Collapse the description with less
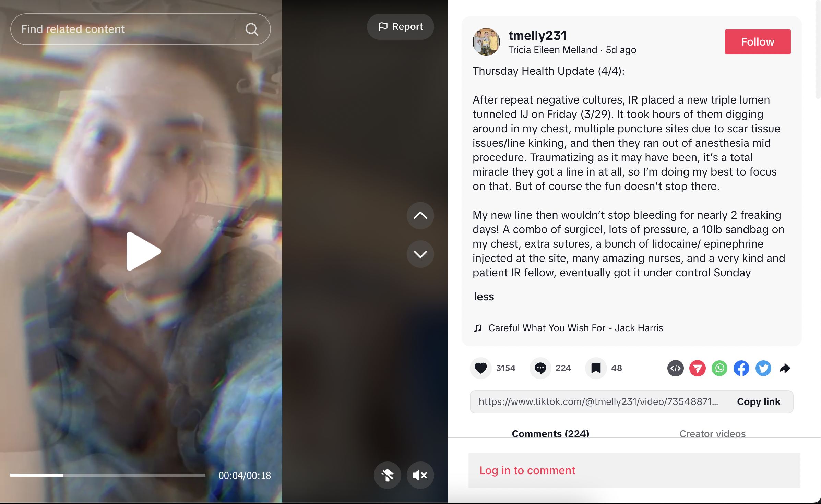The height and width of the screenshot is (504, 821). [484, 297]
